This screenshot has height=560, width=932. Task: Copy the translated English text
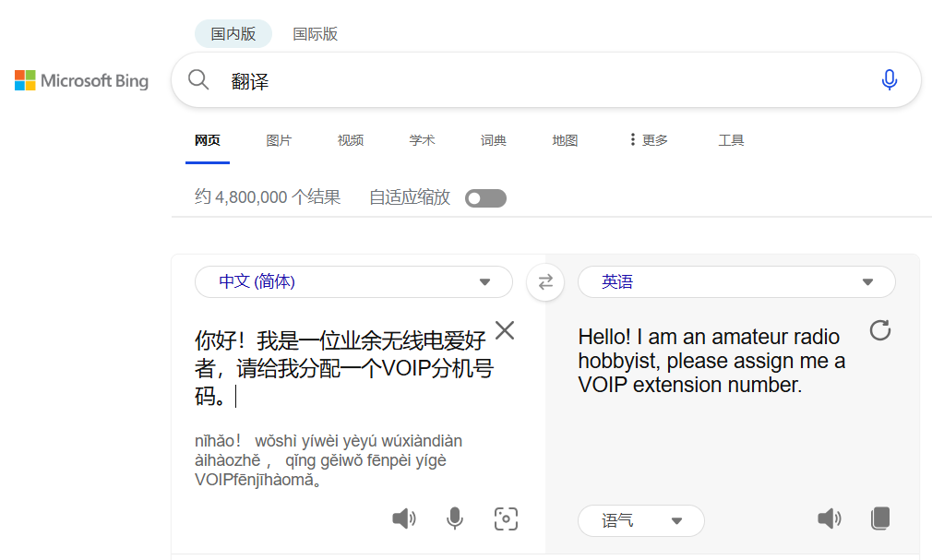click(880, 518)
